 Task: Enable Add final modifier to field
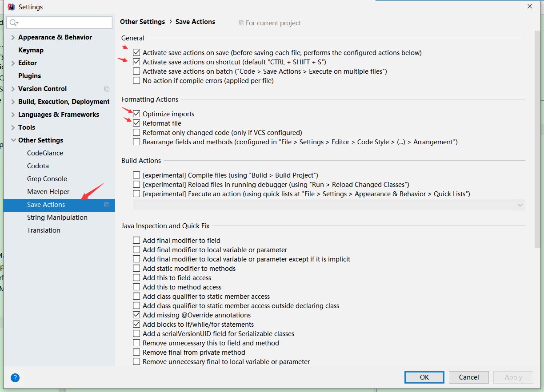(136, 241)
